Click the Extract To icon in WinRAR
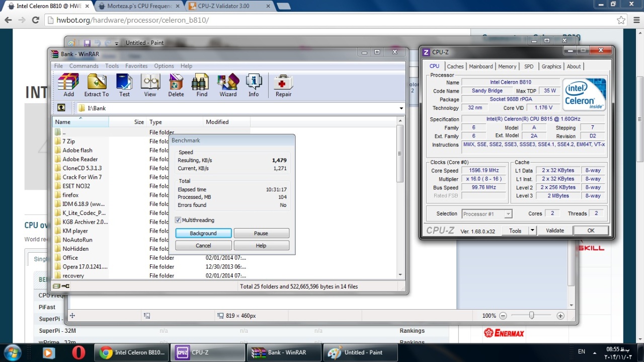Image resolution: width=644 pixels, height=362 pixels. [x=97, y=85]
